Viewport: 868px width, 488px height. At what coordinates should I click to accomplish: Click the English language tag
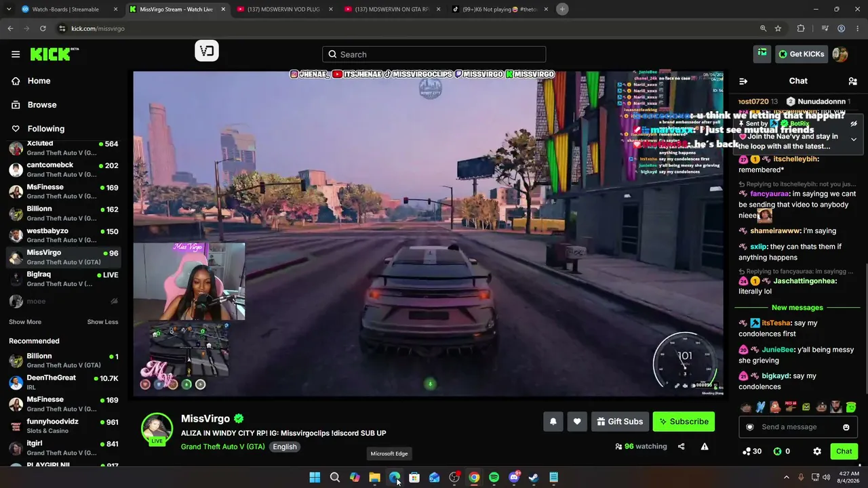[285, 447]
